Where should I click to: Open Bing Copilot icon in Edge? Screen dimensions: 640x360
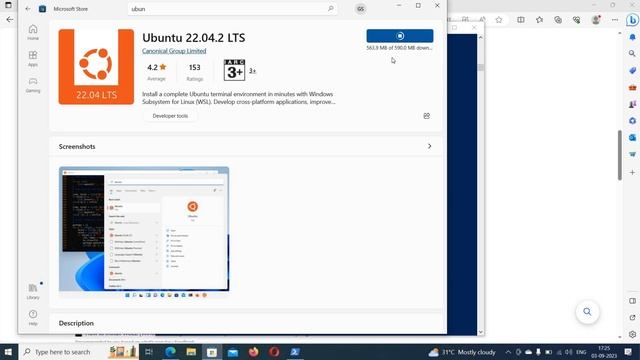click(x=632, y=20)
